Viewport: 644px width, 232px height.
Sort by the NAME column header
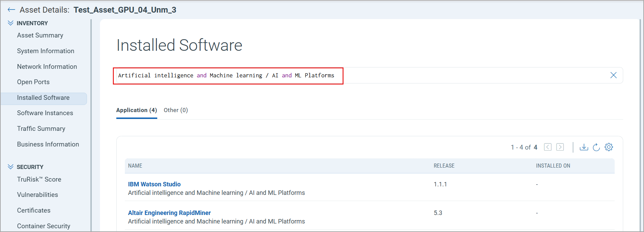pyautogui.click(x=135, y=166)
